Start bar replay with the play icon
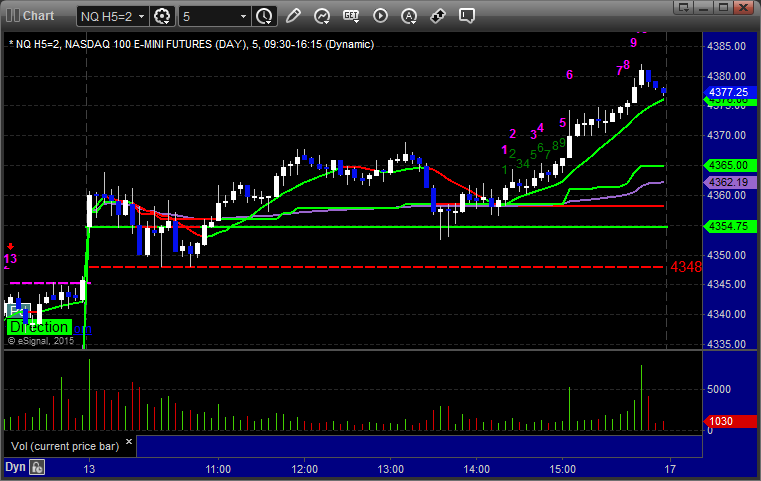Viewport: 761px width, 481px height. pos(380,16)
